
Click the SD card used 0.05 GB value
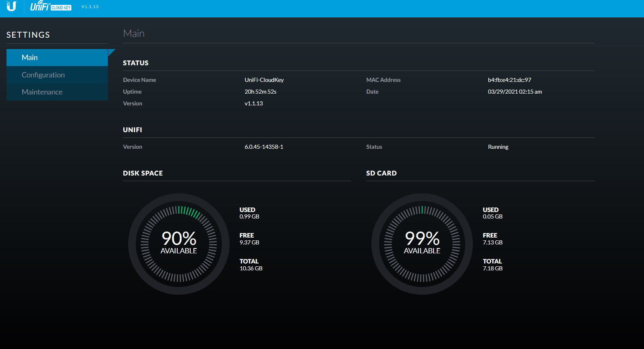coord(493,216)
